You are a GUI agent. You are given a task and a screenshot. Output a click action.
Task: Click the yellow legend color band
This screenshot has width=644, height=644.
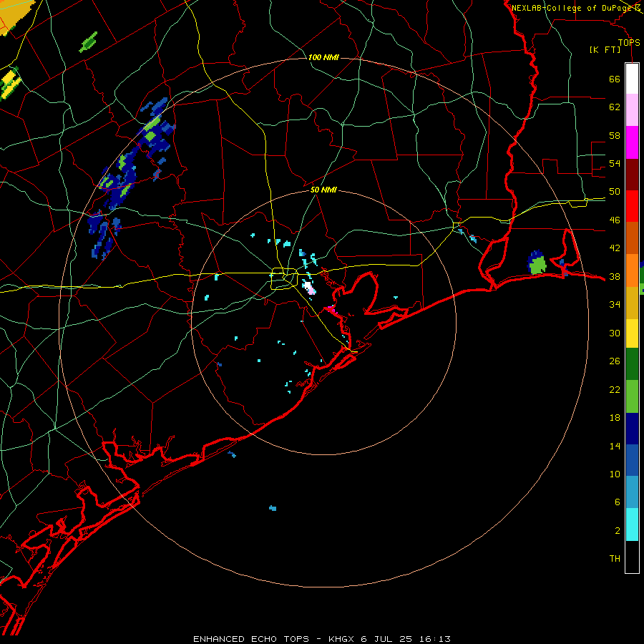pyautogui.click(x=632, y=333)
